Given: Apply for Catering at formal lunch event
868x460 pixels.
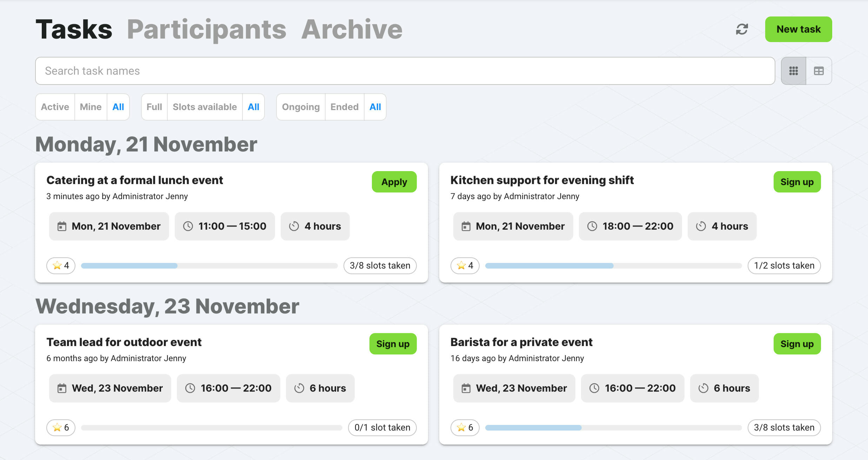Looking at the screenshot, I should (x=394, y=182).
